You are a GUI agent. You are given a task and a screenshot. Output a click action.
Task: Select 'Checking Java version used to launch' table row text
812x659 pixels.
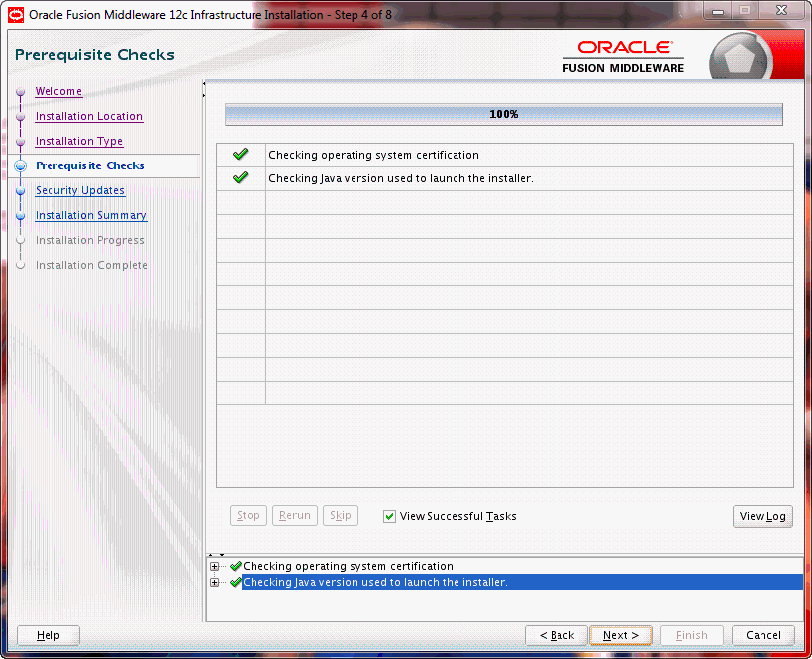coord(401,178)
